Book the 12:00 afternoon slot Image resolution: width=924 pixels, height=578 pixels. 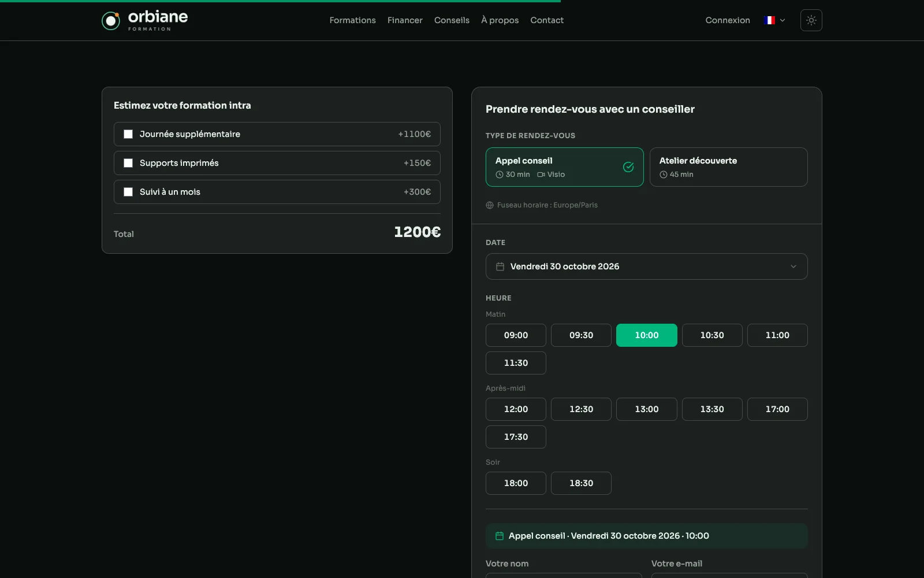[x=516, y=409]
